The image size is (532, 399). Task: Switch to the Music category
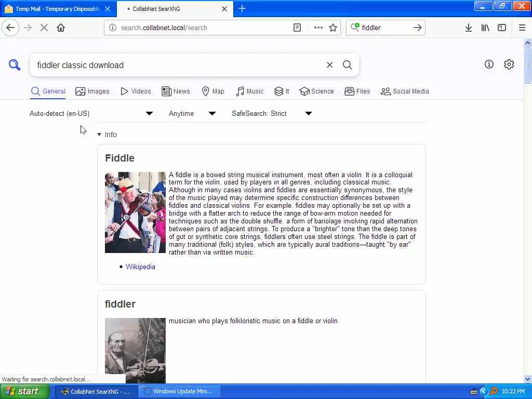250,91
